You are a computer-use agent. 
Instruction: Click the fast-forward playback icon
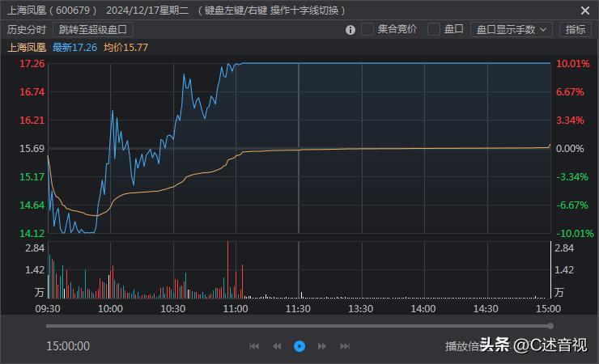[322, 346]
